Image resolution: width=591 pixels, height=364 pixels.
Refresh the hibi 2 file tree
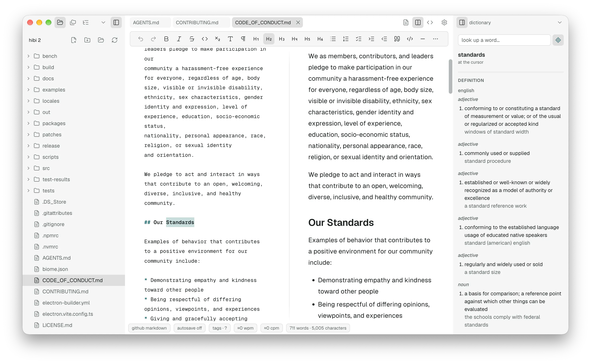(114, 40)
